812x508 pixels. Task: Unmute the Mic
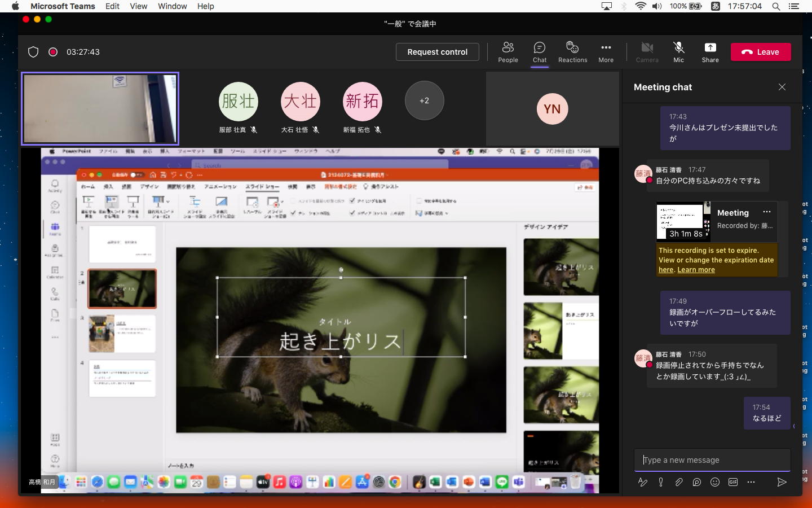[678, 52]
